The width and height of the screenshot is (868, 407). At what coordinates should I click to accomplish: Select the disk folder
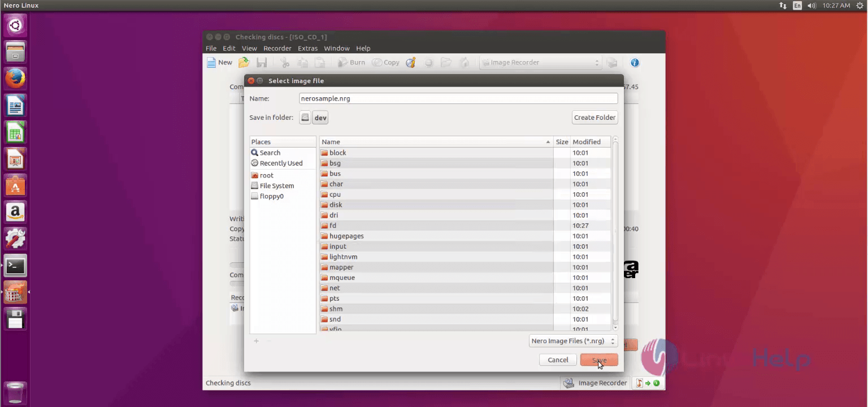point(465,205)
